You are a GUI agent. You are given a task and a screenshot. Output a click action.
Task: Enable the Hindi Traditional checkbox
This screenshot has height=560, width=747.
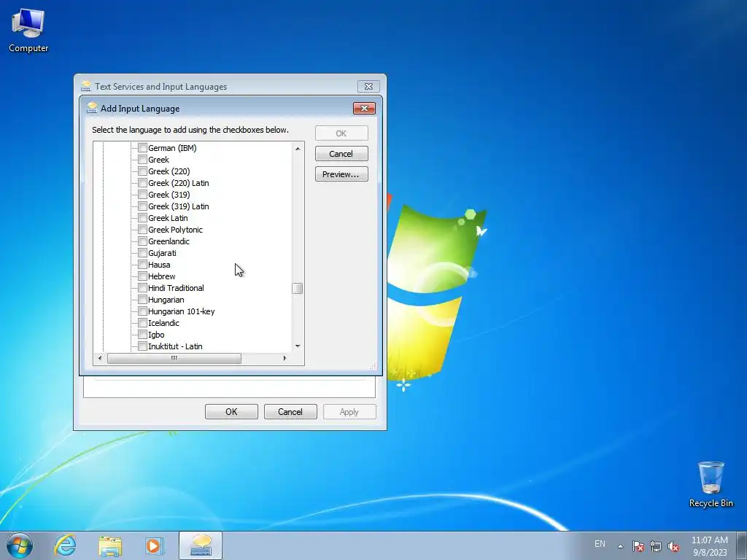pyautogui.click(x=142, y=287)
